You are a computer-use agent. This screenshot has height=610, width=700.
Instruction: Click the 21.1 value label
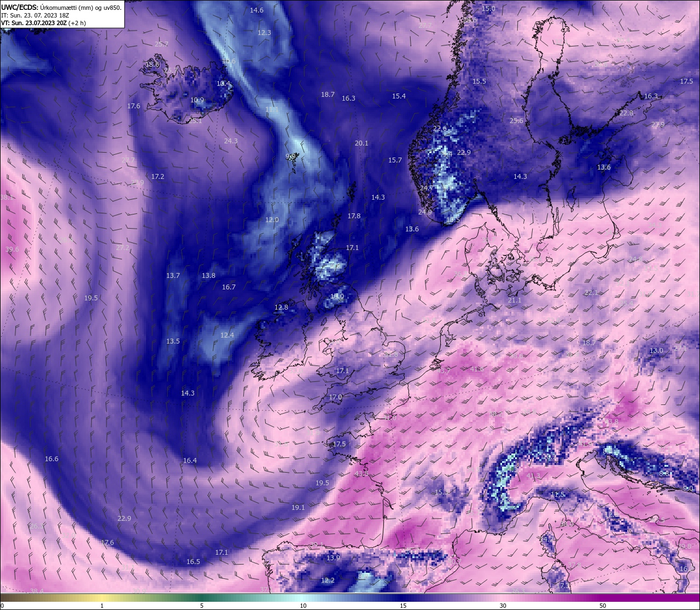click(515, 300)
